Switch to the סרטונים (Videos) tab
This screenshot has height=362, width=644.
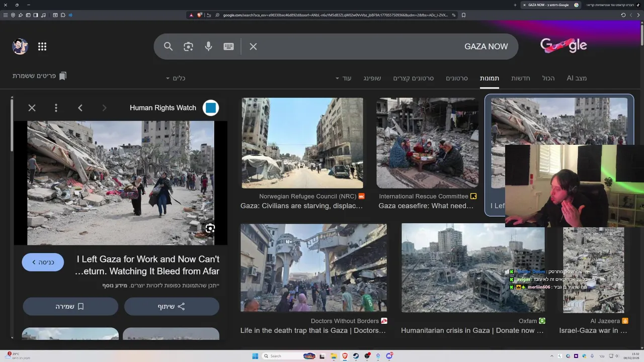point(457,78)
